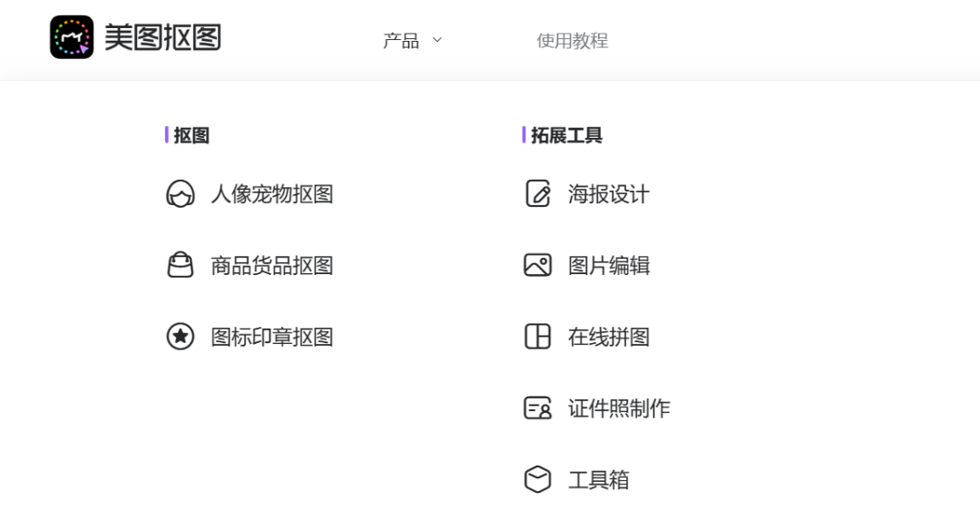
Task: Click the 美图抠图 logo icon
Action: click(x=72, y=37)
